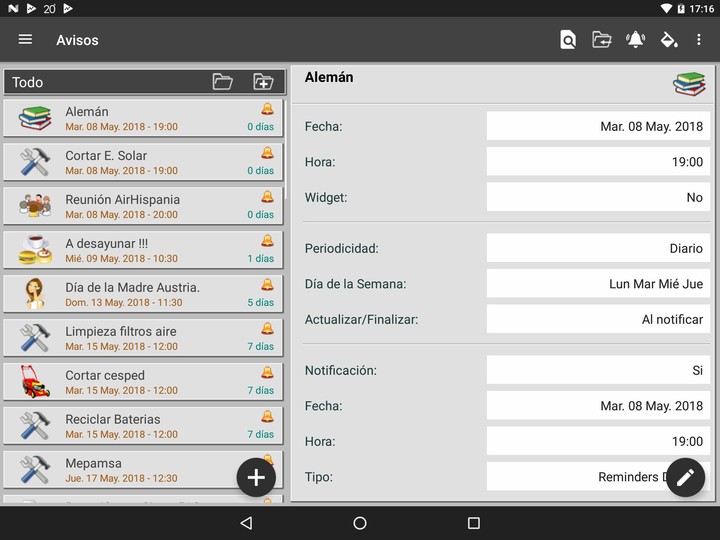This screenshot has height=540, width=720.
Task: Open the folder transfer icon in toolbar
Action: click(602, 40)
